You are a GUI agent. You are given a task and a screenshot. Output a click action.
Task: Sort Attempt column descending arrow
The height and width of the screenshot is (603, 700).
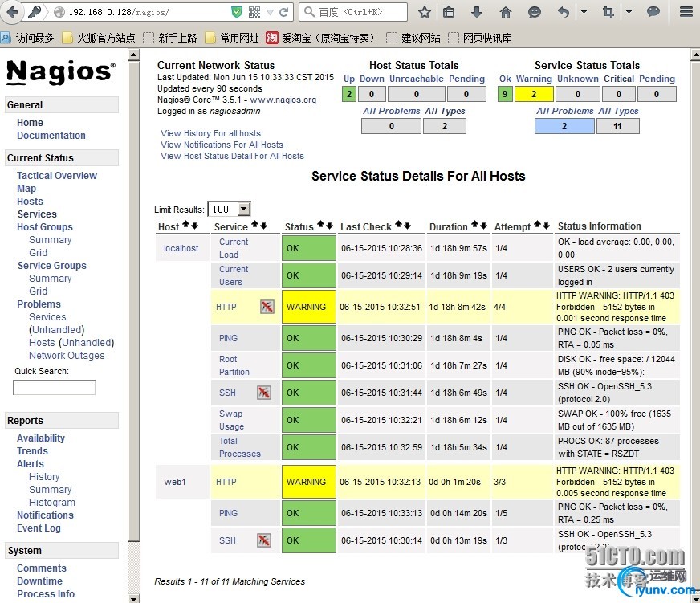(x=546, y=226)
